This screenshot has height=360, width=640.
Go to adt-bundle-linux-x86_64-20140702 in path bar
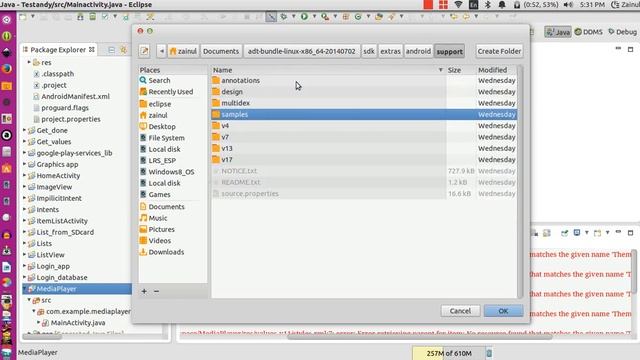click(x=302, y=51)
